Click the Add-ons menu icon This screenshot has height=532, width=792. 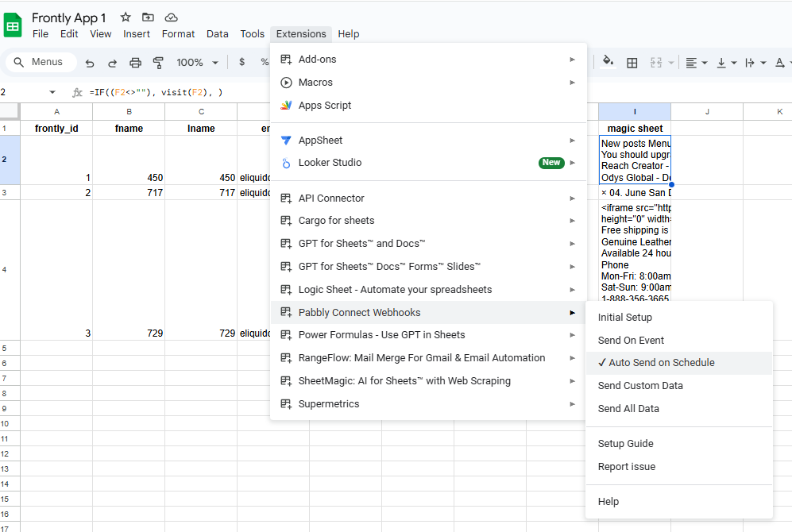coord(286,60)
